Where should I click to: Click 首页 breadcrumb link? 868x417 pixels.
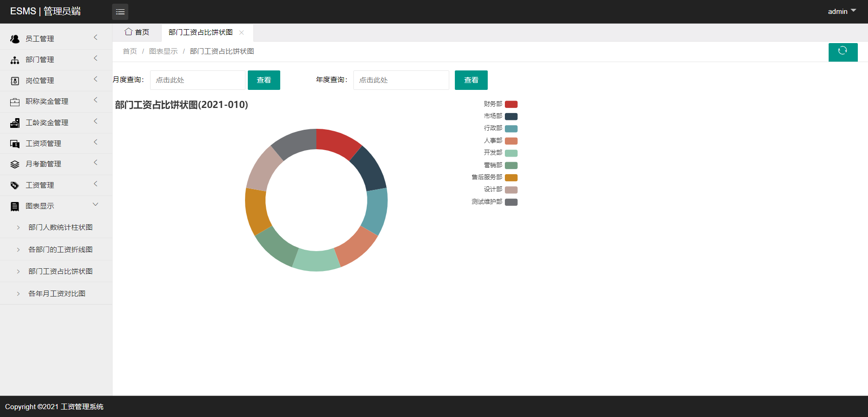tap(130, 51)
